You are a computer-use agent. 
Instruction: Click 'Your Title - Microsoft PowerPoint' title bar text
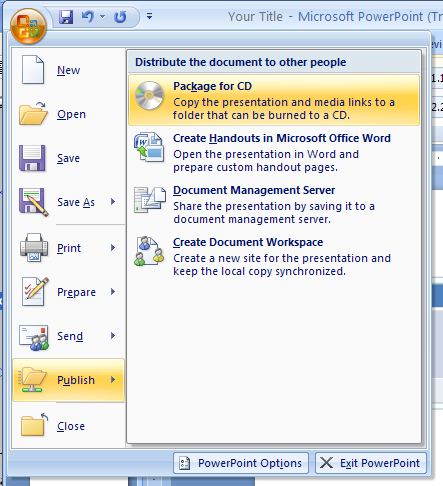point(335,17)
